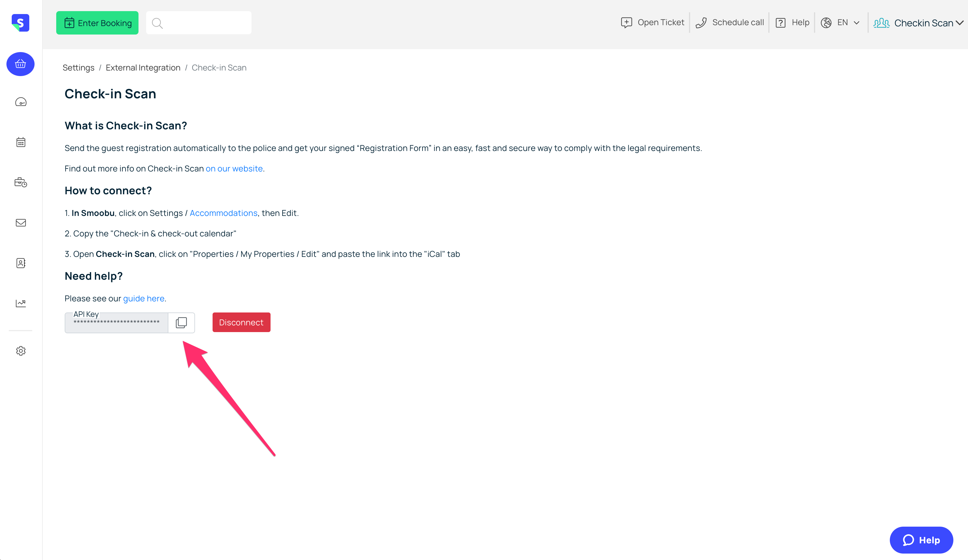Viewport: 968px width, 560px height.
Task: Click the Checkin Scan account people icon
Action: pyautogui.click(x=882, y=23)
